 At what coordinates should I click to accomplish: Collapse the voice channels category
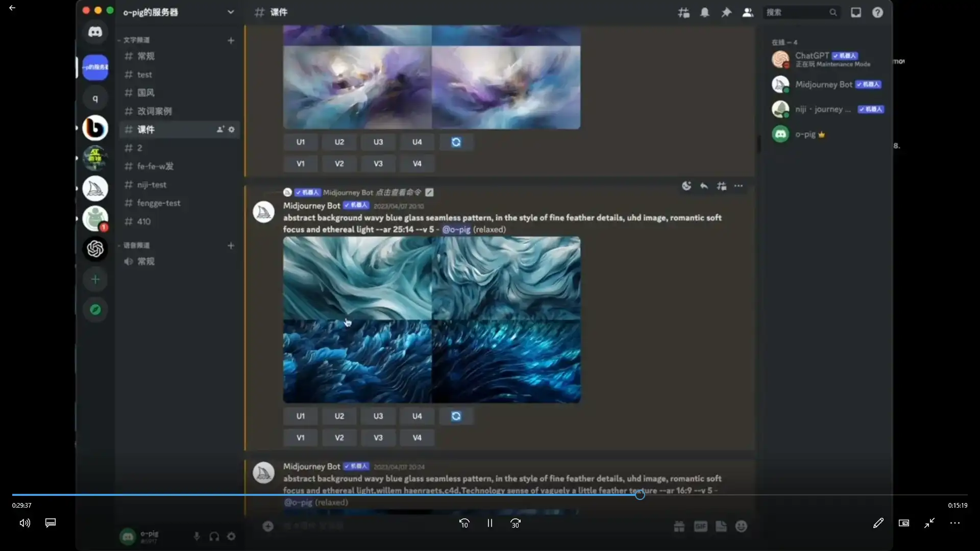(135, 245)
